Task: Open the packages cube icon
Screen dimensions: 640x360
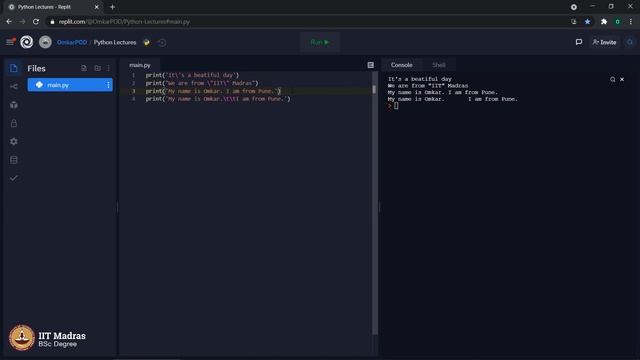Action: click(13, 105)
